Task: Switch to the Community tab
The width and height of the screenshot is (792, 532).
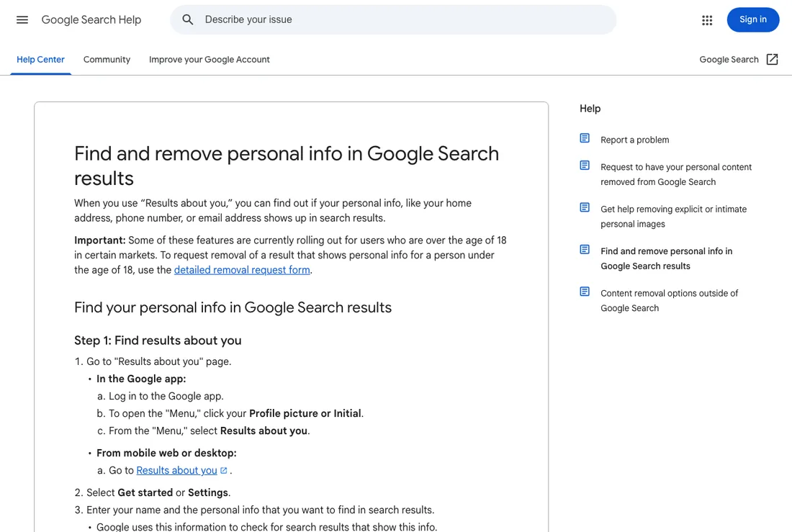Action: point(107,60)
